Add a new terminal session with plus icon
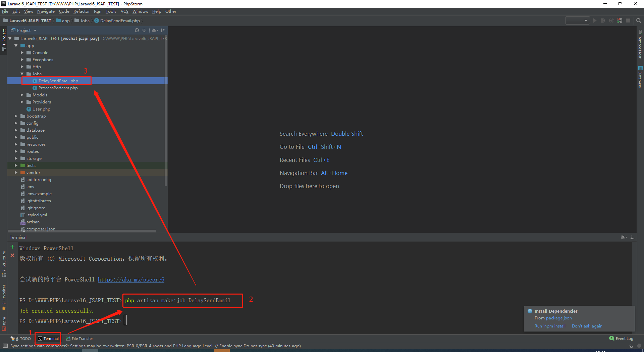This screenshot has height=352, width=644. (x=12, y=247)
